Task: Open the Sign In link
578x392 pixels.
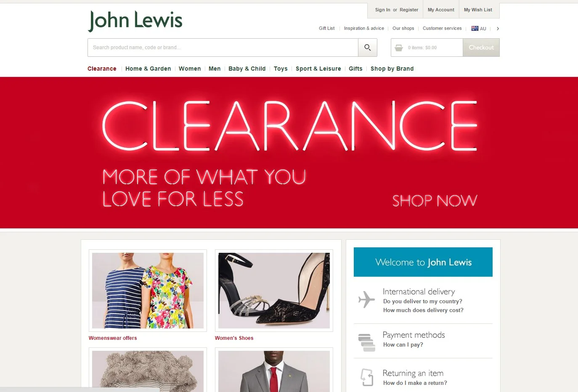Action: 383,10
